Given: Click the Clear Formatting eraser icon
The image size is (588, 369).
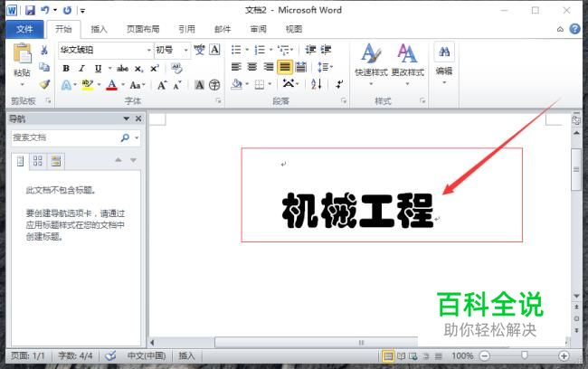Looking at the screenshot, I should [x=176, y=68].
